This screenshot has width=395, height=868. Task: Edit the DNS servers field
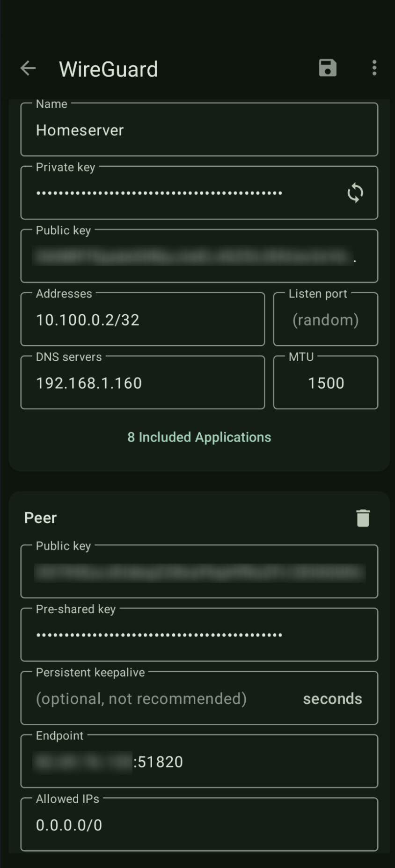[x=142, y=383]
